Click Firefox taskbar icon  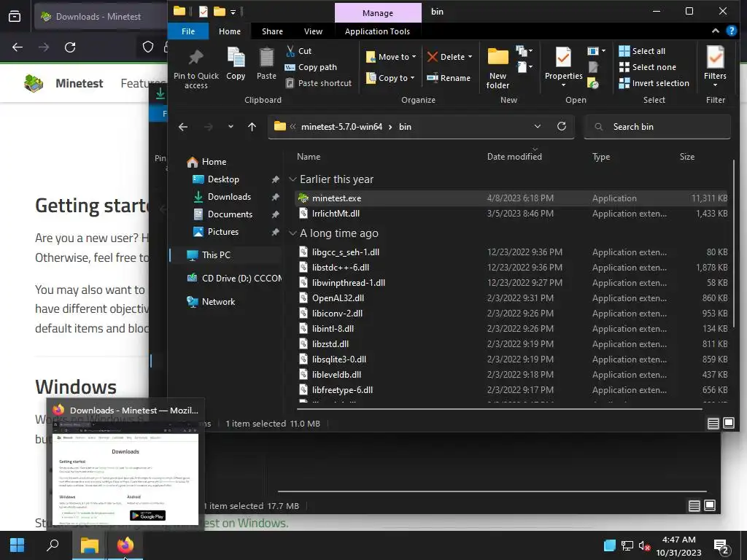(x=125, y=545)
